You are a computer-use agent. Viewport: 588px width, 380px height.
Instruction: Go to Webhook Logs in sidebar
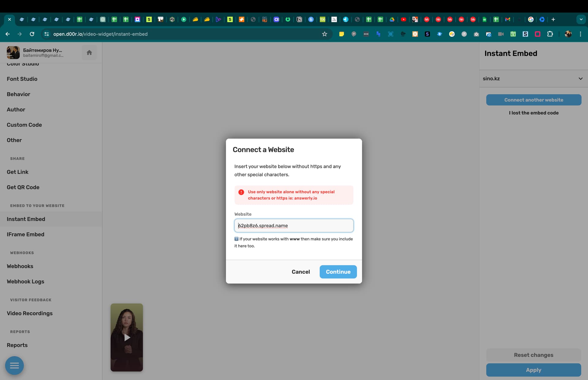(x=25, y=282)
